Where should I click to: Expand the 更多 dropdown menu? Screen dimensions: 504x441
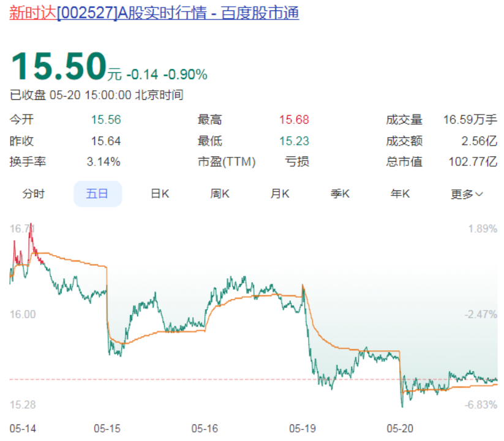(x=467, y=194)
